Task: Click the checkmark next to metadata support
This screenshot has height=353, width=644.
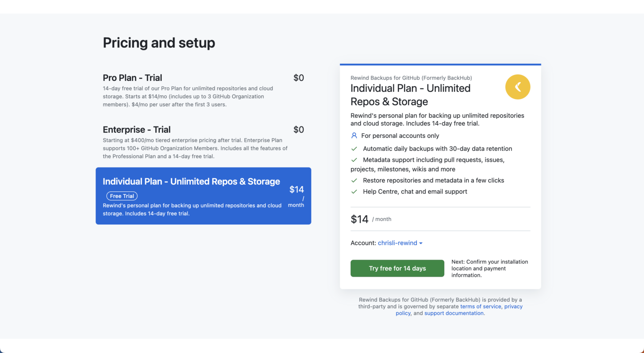Action: coord(354,160)
